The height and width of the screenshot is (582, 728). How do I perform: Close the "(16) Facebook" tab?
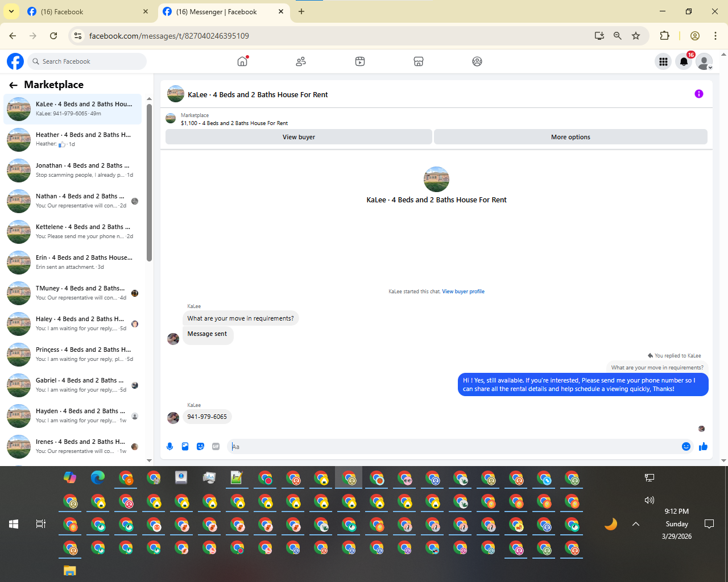(146, 11)
